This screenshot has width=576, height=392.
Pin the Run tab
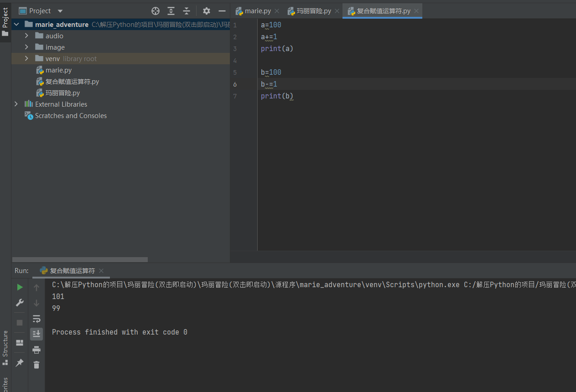pyautogui.click(x=20, y=363)
